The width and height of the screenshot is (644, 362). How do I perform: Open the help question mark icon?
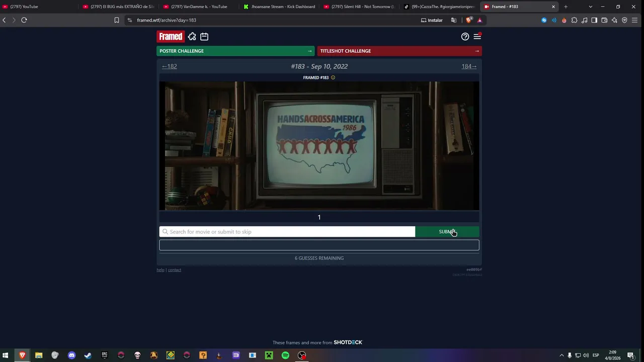click(465, 36)
